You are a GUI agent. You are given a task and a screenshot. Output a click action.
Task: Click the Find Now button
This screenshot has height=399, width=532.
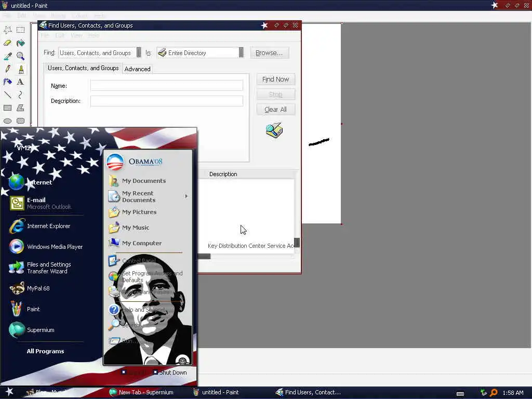275,79
